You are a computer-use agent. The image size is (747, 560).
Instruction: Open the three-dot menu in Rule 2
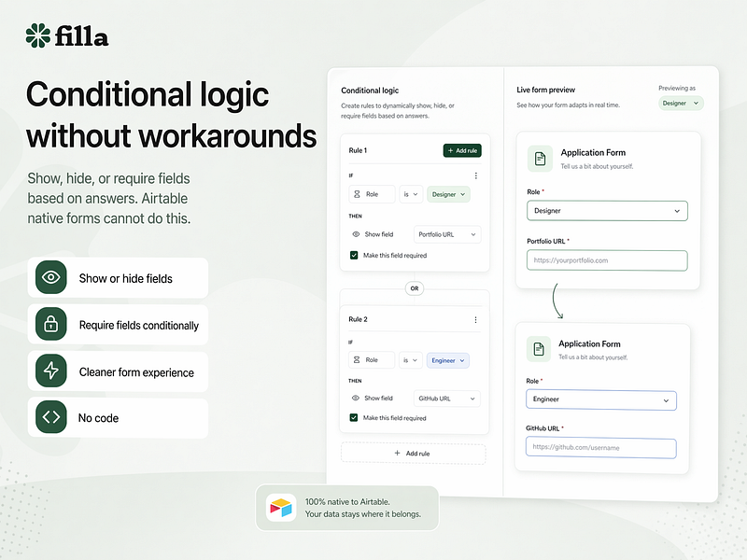(475, 319)
